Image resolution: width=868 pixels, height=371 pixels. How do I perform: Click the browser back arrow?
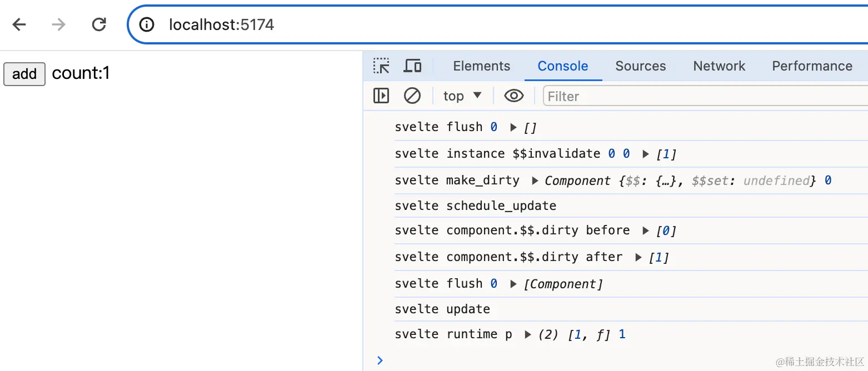click(19, 24)
